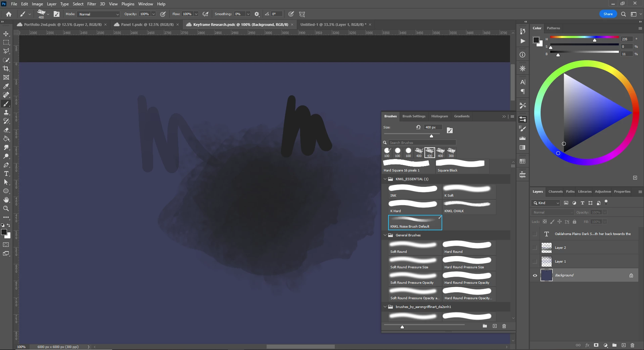Select the Horizontal Type tool
Screen dimensions: 644x350
[6, 173]
